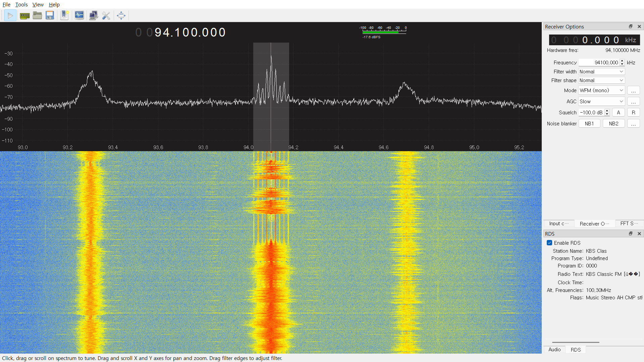This screenshot has height=362, width=644.
Task: Toggle the full screen arrows icon
Action: (121, 15)
